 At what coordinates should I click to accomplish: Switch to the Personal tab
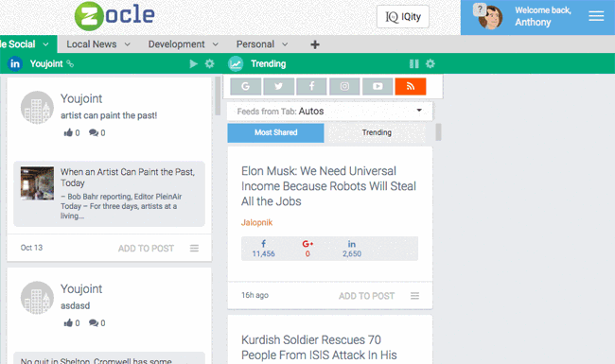coord(255,44)
